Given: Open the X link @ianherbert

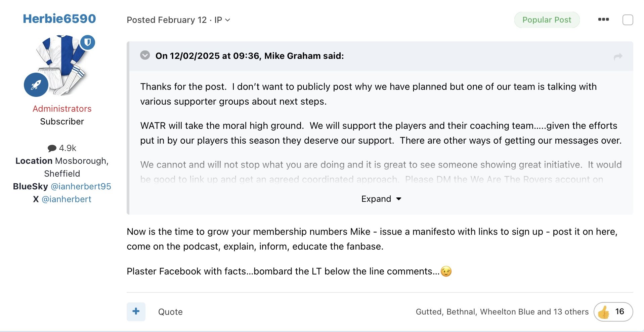Looking at the screenshot, I should [67, 199].
